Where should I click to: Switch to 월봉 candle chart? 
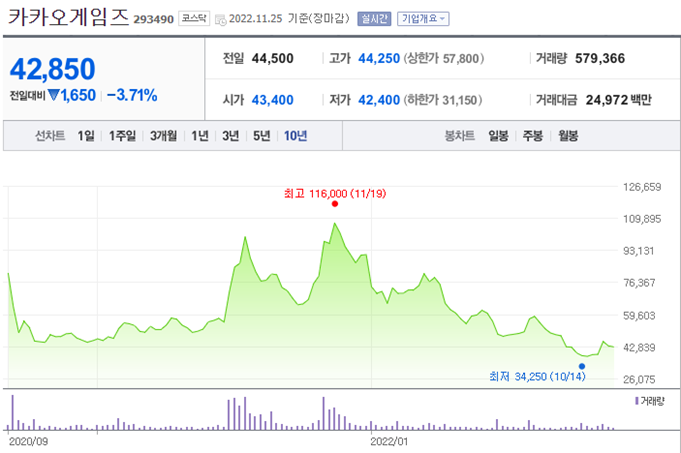click(568, 136)
